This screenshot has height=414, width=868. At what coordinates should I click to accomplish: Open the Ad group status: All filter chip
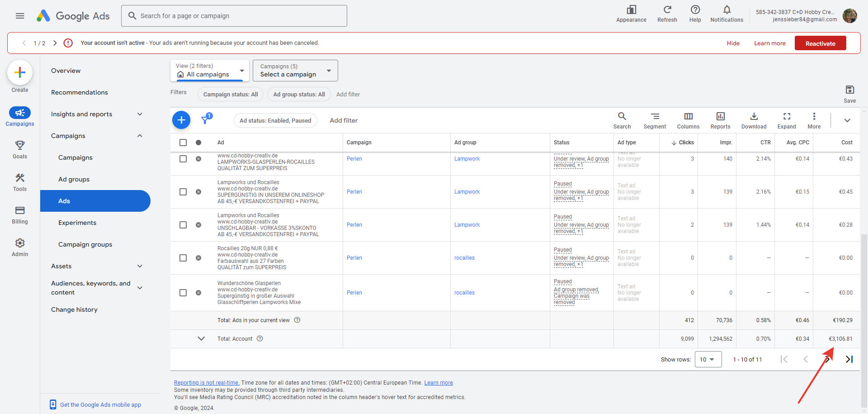[299, 94]
